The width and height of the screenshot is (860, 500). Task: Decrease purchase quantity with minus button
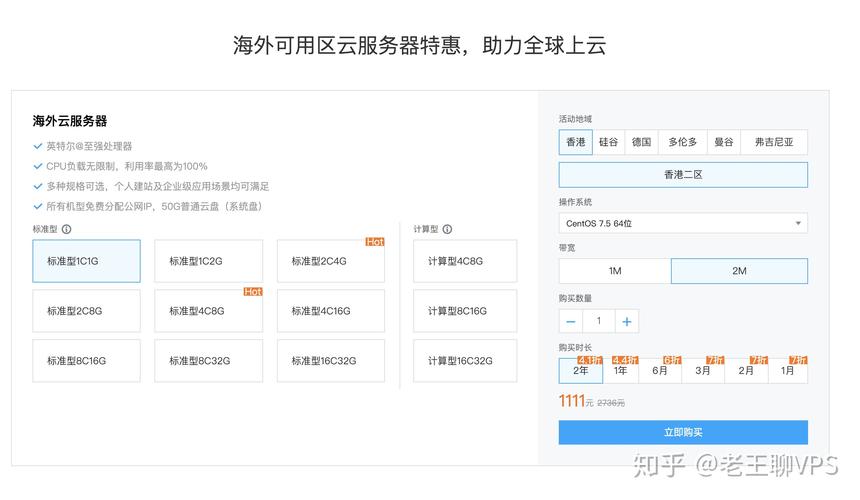571,321
